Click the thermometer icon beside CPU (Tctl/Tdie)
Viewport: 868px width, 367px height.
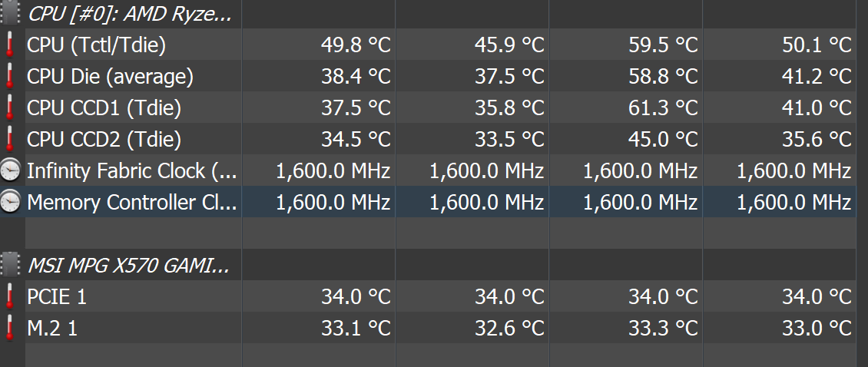click(x=9, y=45)
